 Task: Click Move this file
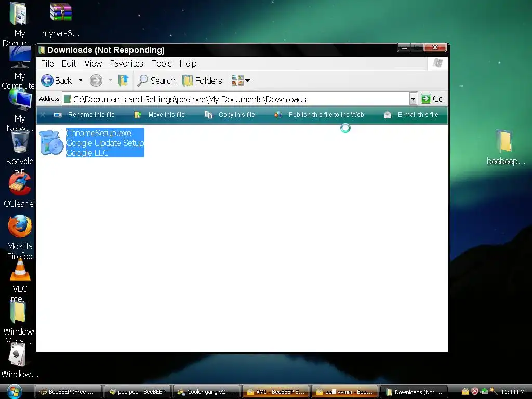click(159, 115)
